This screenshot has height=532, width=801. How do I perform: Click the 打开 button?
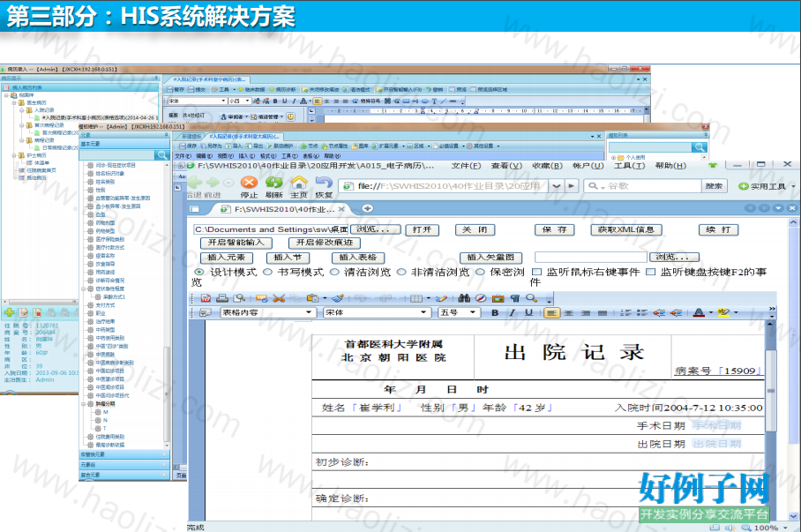click(422, 230)
